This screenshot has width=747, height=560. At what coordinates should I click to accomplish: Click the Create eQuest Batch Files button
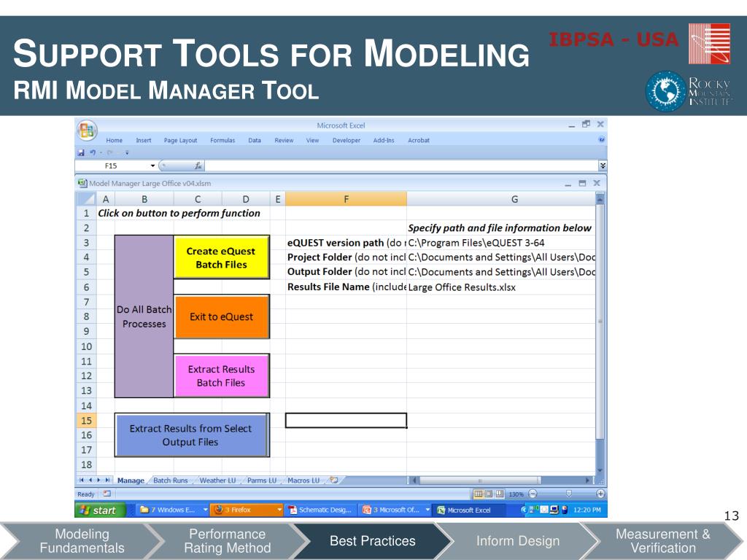222,257
